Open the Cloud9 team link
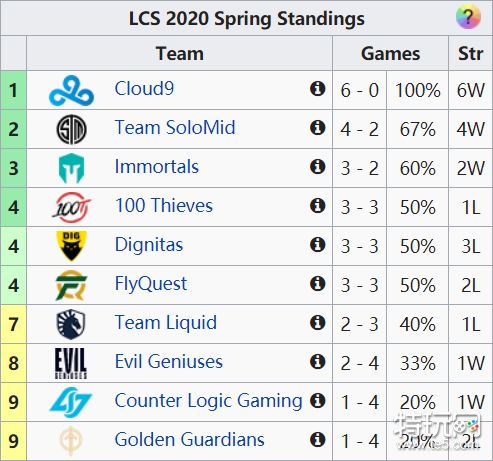 [144, 89]
